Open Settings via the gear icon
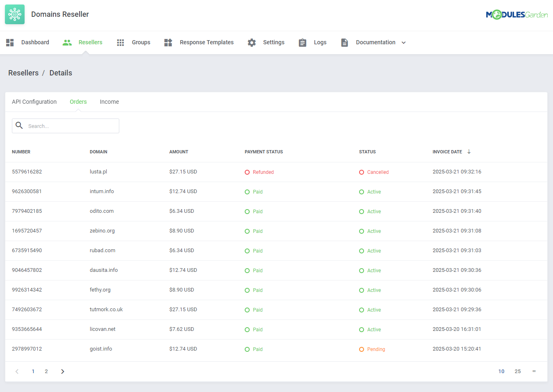Viewport: 553px width, 392px height. pyautogui.click(x=251, y=42)
